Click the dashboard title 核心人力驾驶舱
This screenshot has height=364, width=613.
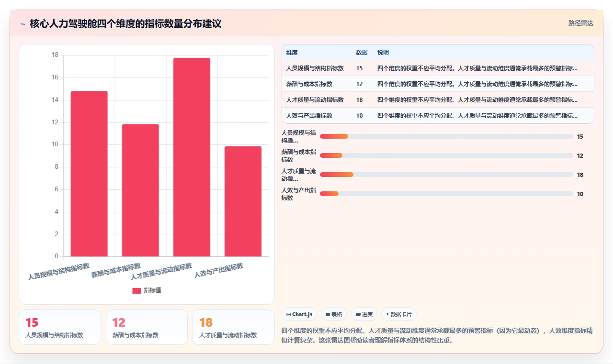pyautogui.click(x=125, y=23)
